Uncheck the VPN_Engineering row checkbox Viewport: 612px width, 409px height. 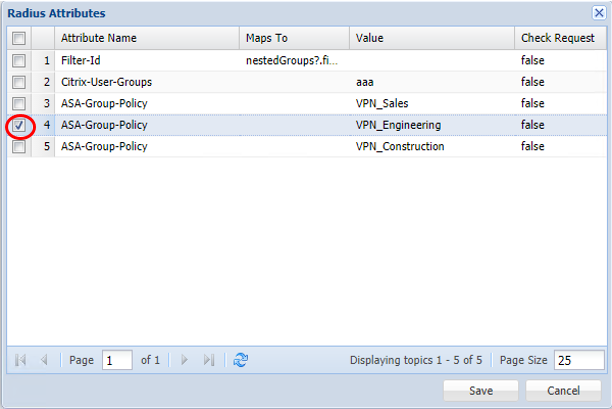(x=18, y=126)
